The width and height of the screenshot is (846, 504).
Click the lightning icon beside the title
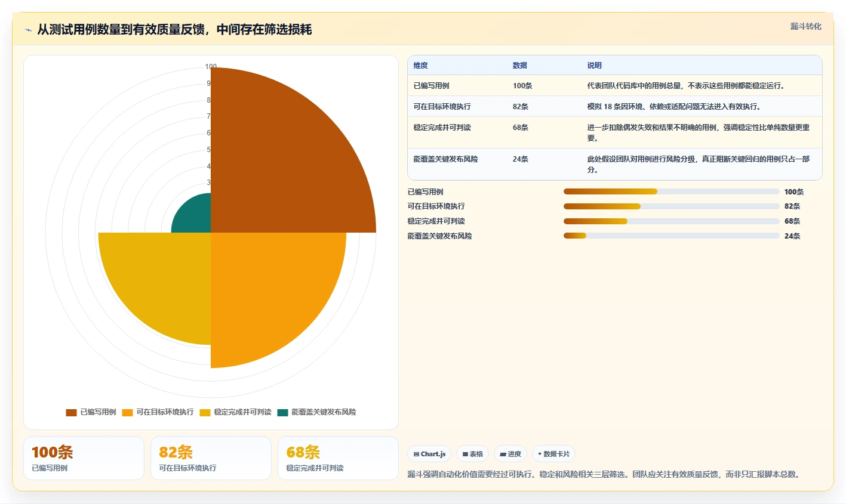tap(28, 30)
